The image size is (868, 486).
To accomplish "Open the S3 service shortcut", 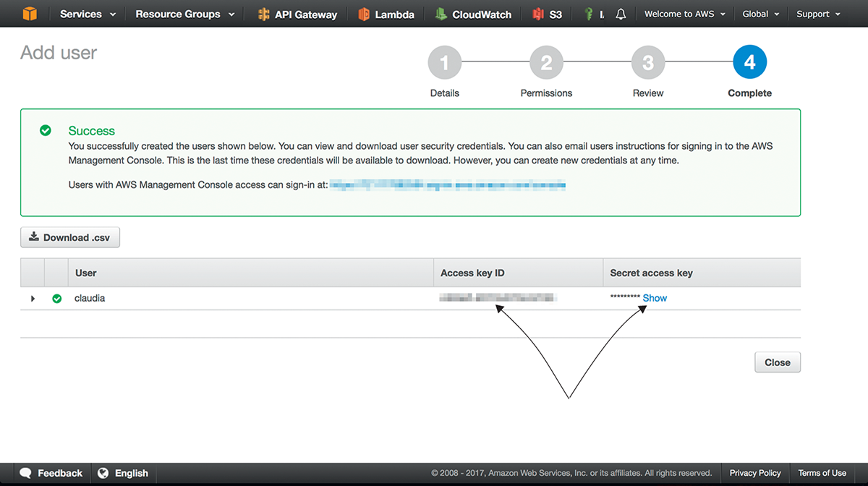I will click(x=547, y=14).
